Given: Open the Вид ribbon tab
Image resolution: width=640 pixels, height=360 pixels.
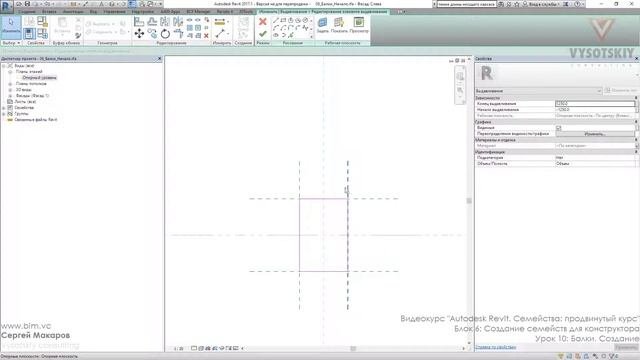Looking at the screenshot, I should [x=93, y=12].
